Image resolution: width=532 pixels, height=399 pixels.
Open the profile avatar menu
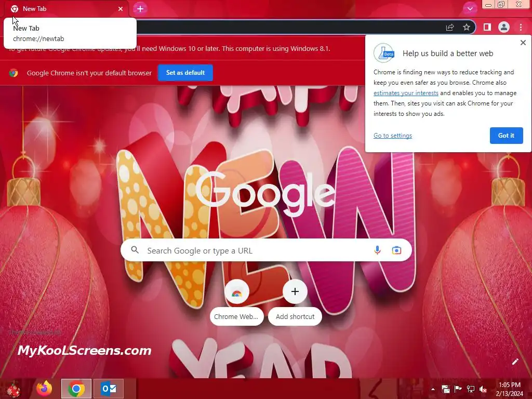504,27
